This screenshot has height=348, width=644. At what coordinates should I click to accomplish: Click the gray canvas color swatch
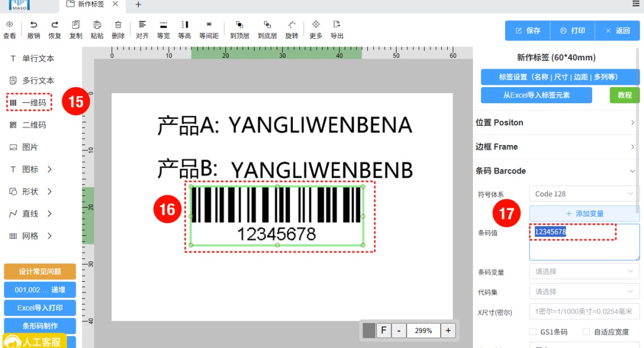coord(369,330)
